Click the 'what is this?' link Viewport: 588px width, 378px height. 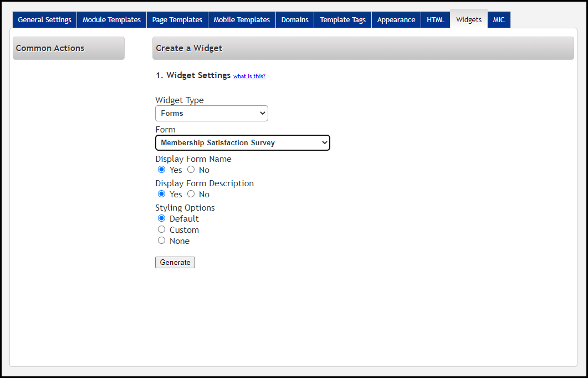click(249, 76)
